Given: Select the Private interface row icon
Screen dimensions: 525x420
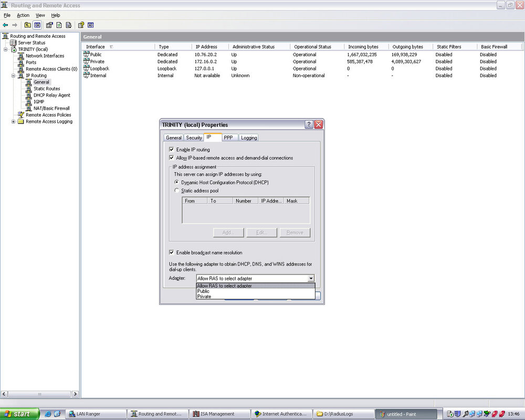Looking at the screenshot, I should click(87, 61).
